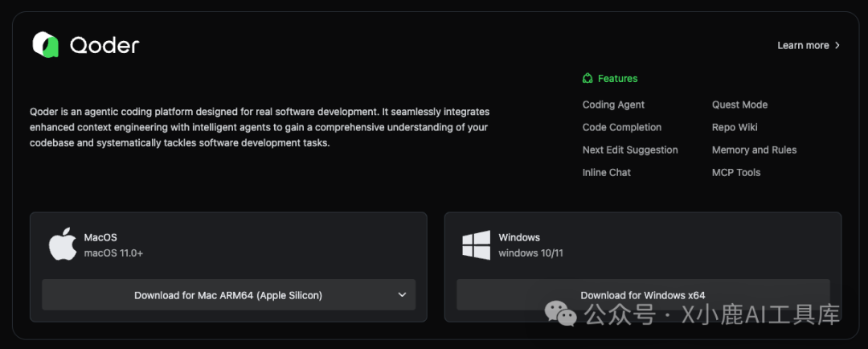Open the Coding Agent feature link
The image size is (868, 349).
tap(613, 105)
